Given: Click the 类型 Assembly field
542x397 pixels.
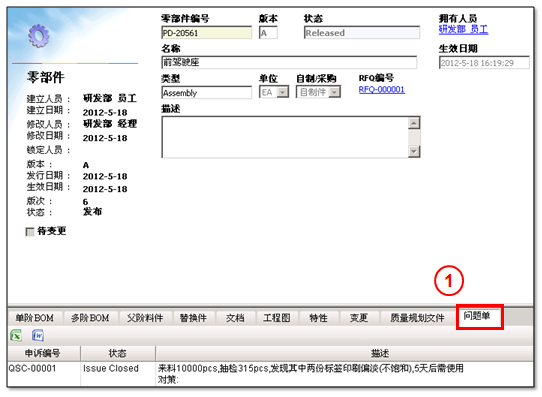Looking at the screenshot, I should point(207,93).
